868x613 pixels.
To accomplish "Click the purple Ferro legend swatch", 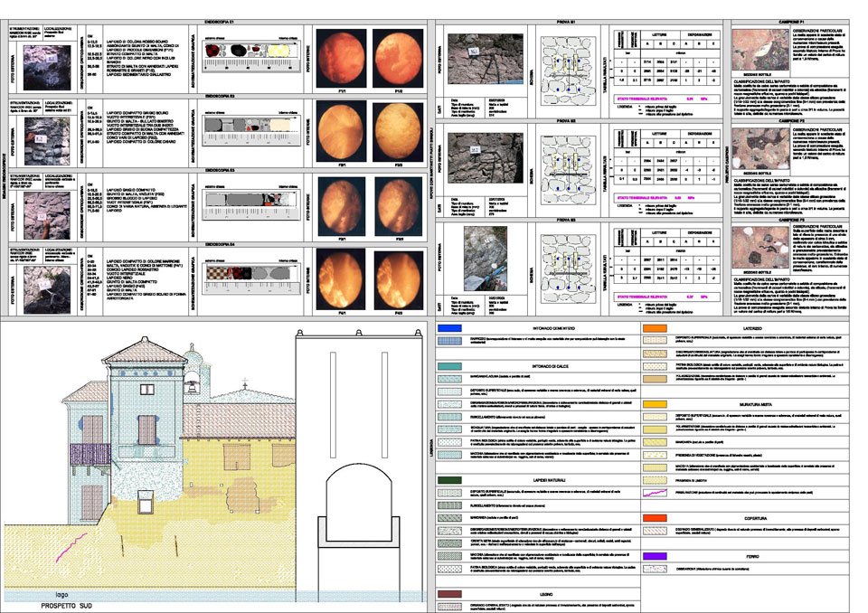I will click(x=655, y=556).
